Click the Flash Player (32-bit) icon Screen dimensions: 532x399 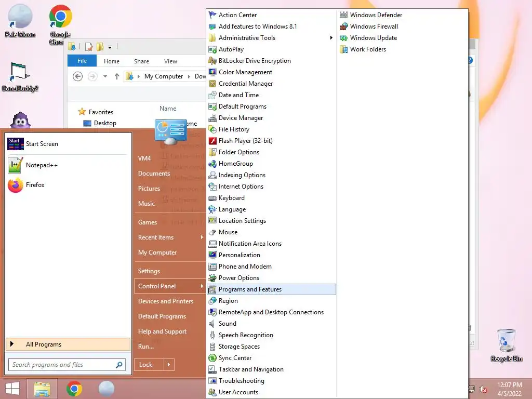tap(212, 141)
